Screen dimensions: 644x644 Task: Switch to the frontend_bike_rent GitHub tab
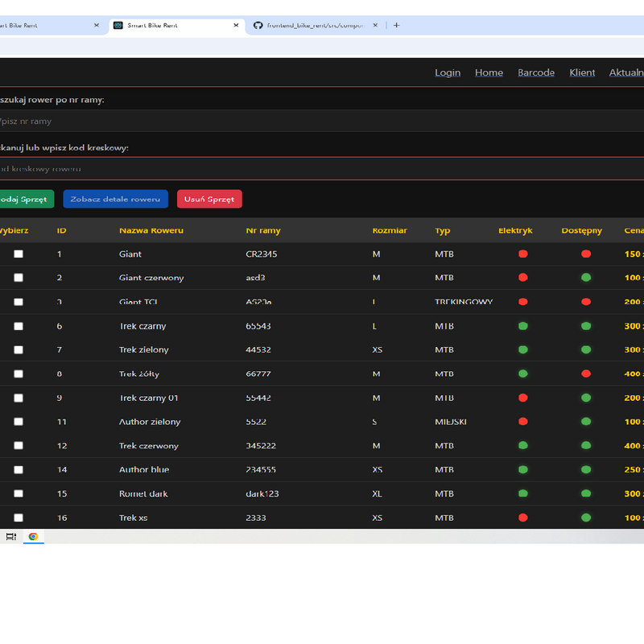coord(314,25)
